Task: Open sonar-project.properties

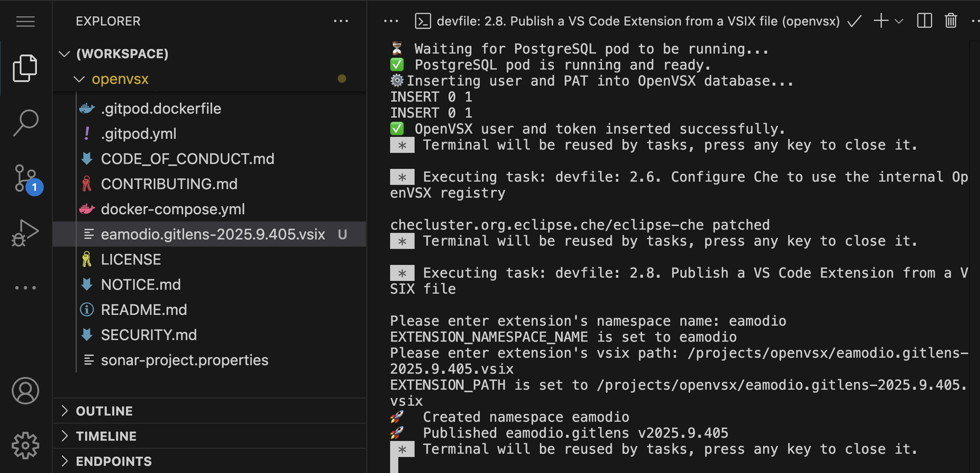Action: tap(210, 360)
